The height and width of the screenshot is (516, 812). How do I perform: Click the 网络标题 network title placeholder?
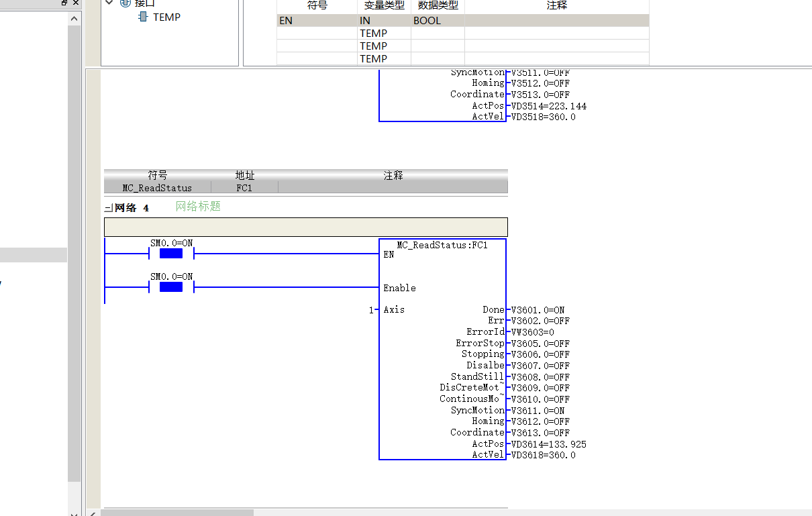click(x=198, y=207)
